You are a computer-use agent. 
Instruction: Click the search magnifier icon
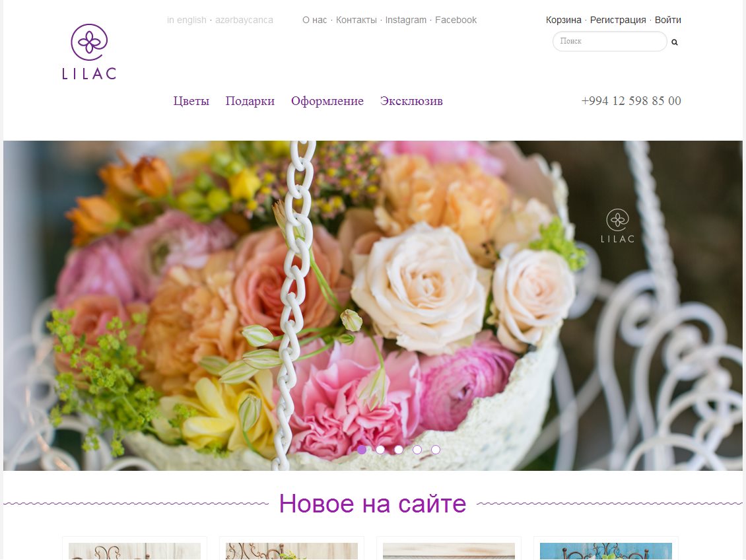click(x=674, y=42)
